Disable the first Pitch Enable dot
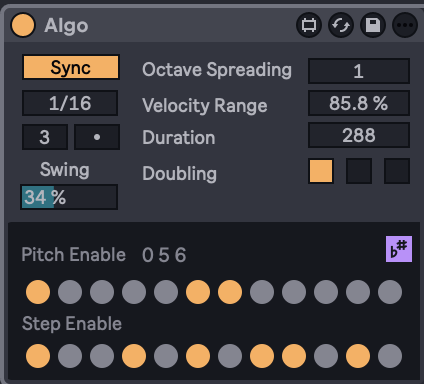Viewport: 424px width, 384px height. point(38,292)
